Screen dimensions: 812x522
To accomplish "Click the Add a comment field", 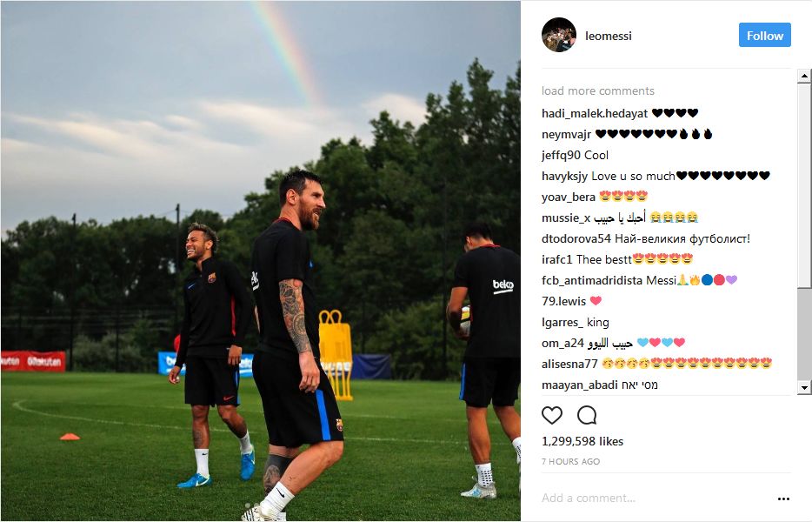I will coord(656,499).
